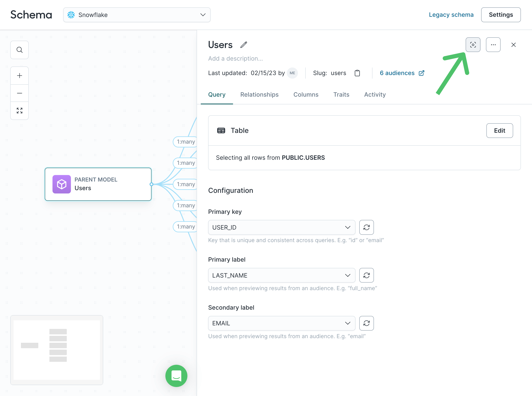Expand the USER_ID primary key dropdown
This screenshot has width=532, height=396.
coord(281,227)
